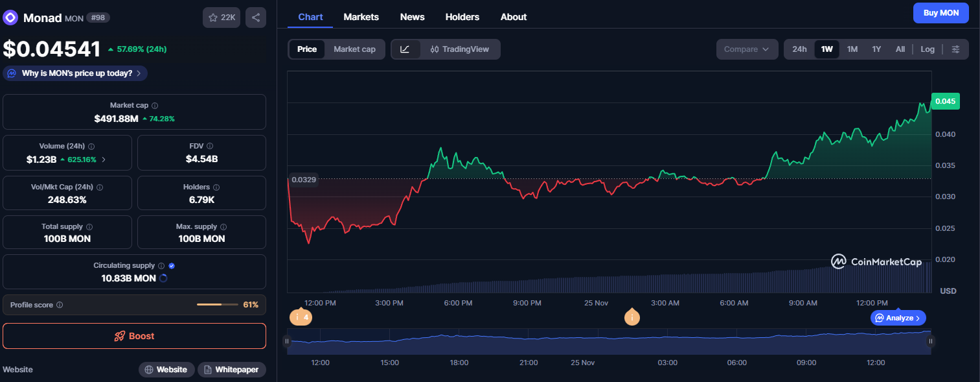Add Monad to watchlist with star
The width and height of the screenshot is (980, 382).
(x=222, y=18)
